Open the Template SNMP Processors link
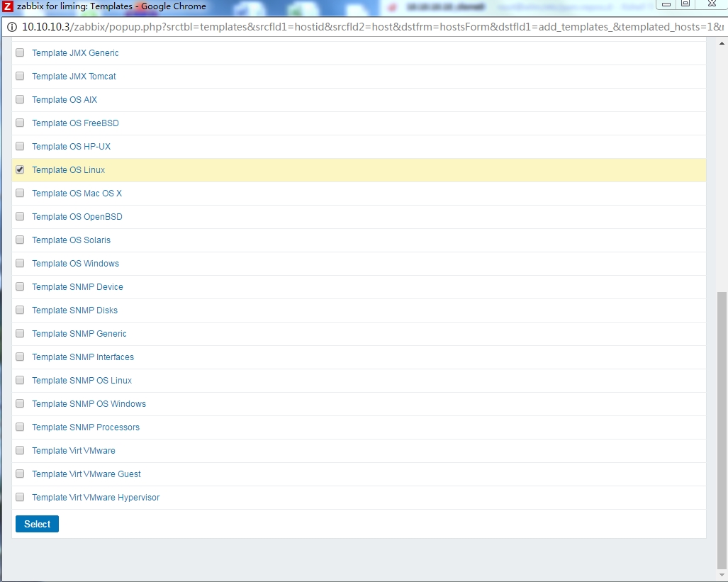Viewport: 728px width, 582px height. click(86, 427)
